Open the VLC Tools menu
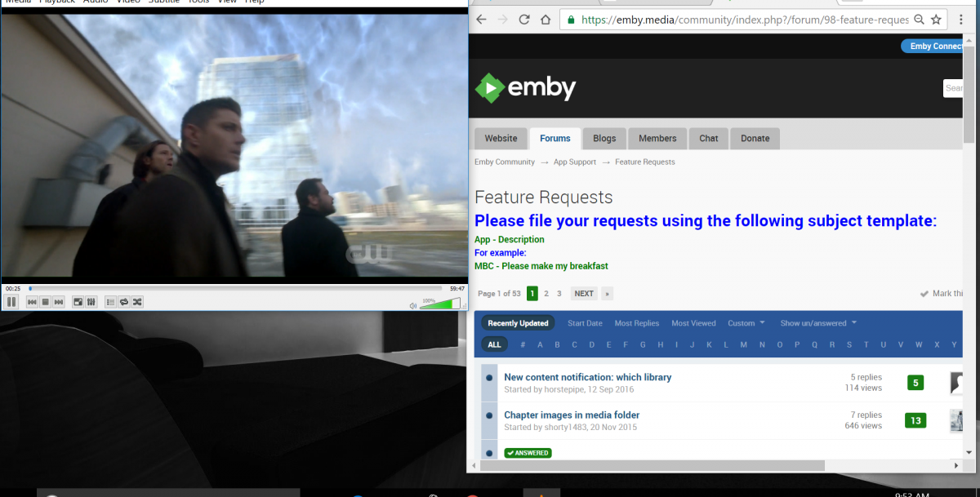The width and height of the screenshot is (980, 497). (x=198, y=2)
